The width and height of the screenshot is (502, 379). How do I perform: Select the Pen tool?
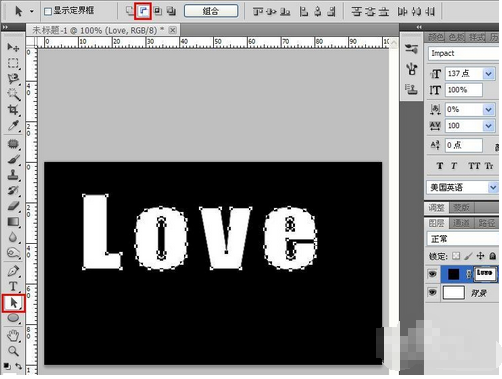pyautogui.click(x=13, y=271)
